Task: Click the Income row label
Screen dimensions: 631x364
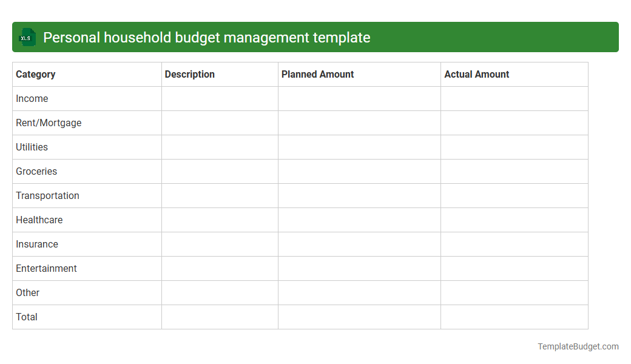Action: click(32, 98)
